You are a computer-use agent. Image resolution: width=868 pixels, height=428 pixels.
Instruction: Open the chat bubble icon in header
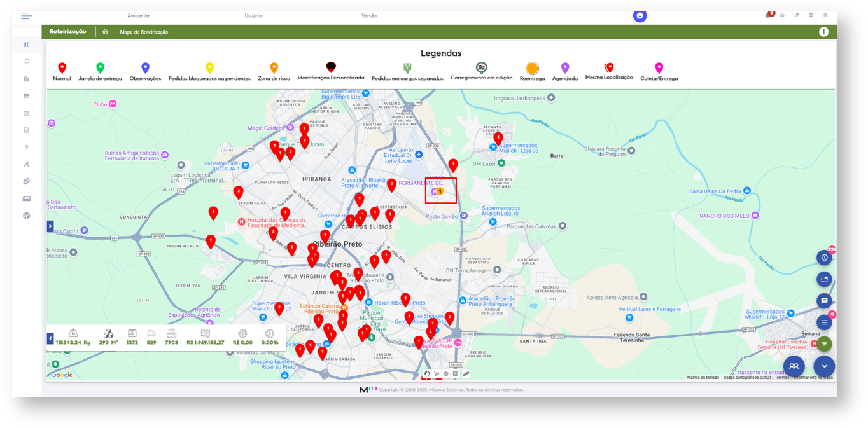tap(640, 16)
